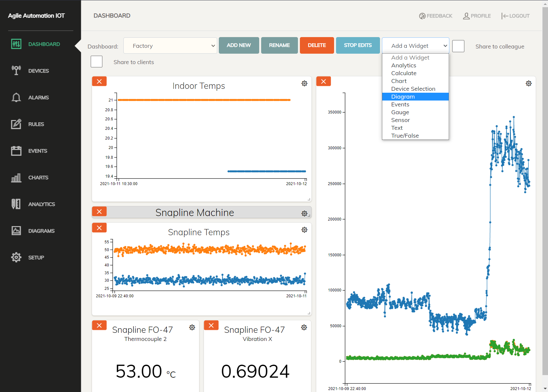
Task: Open the Analytics section
Action: 42,204
